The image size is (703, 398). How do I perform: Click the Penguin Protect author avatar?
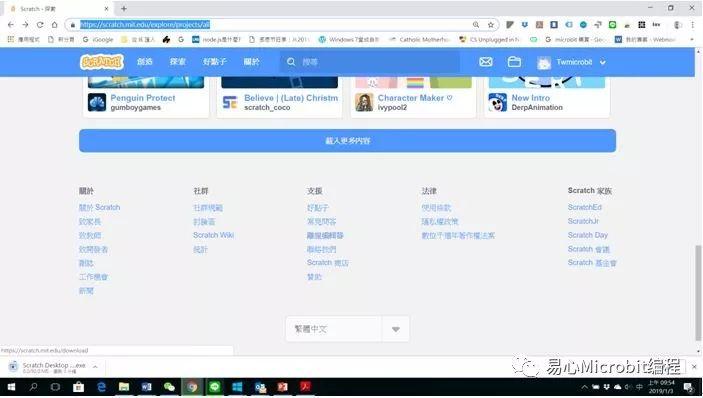[x=97, y=102]
